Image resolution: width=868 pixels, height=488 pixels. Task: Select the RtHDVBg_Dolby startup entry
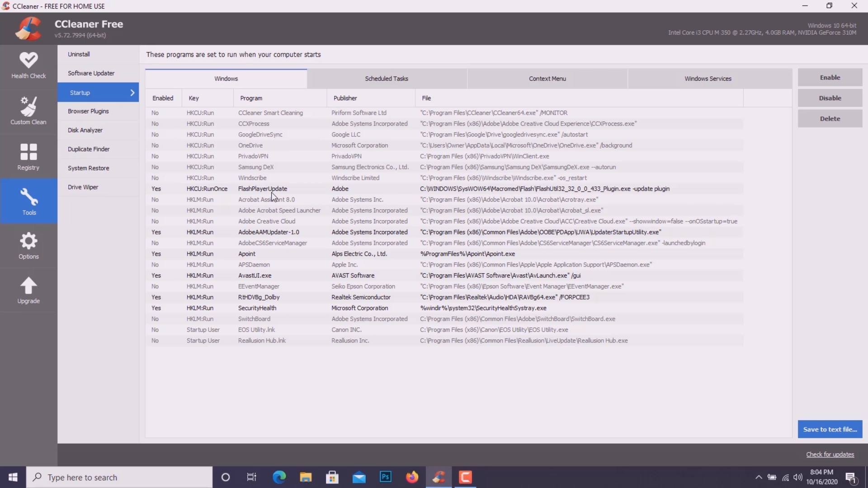coord(444,297)
